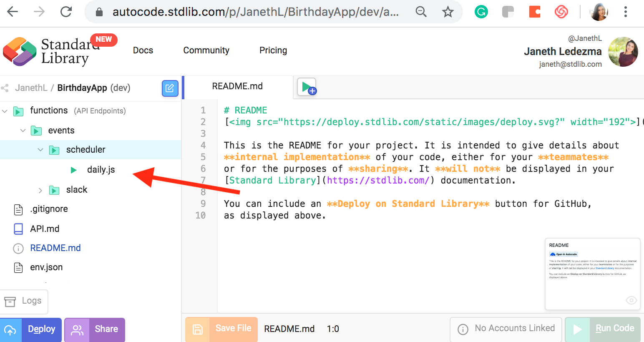Screen dimensions: 644x342
Task: Click the scheduler folder icon
Action: (54, 150)
